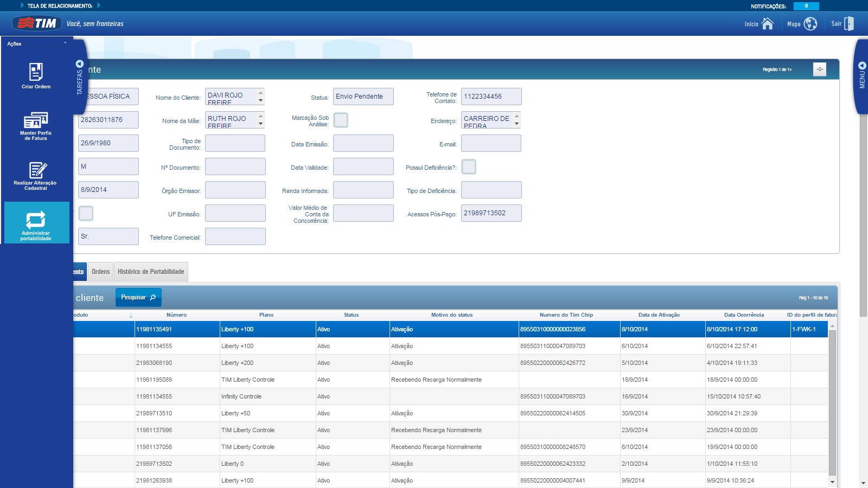
Task: Click the Tipo de Deficiência field
Action: click(x=492, y=190)
